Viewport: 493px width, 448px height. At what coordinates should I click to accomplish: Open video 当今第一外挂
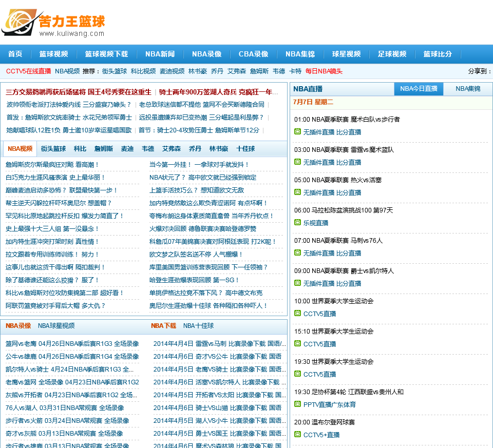click(x=199, y=165)
